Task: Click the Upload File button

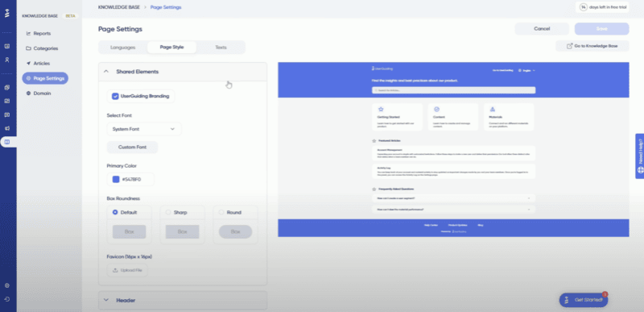Action: click(127, 270)
